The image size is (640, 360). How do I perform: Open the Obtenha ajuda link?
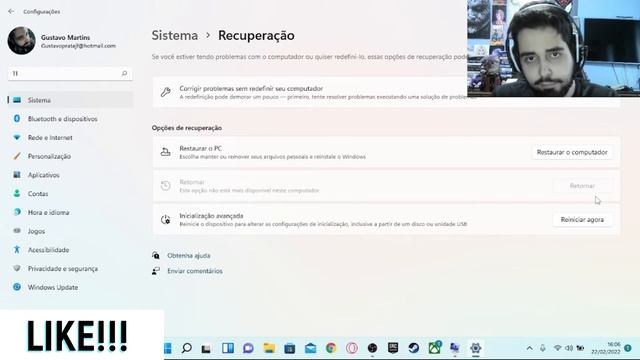tap(189, 256)
